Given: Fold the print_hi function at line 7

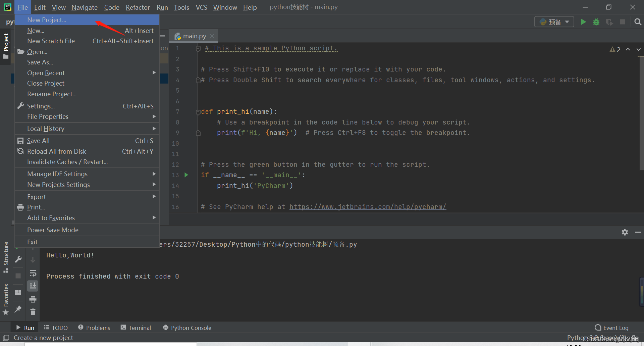Looking at the screenshot, I should point(198,112).
